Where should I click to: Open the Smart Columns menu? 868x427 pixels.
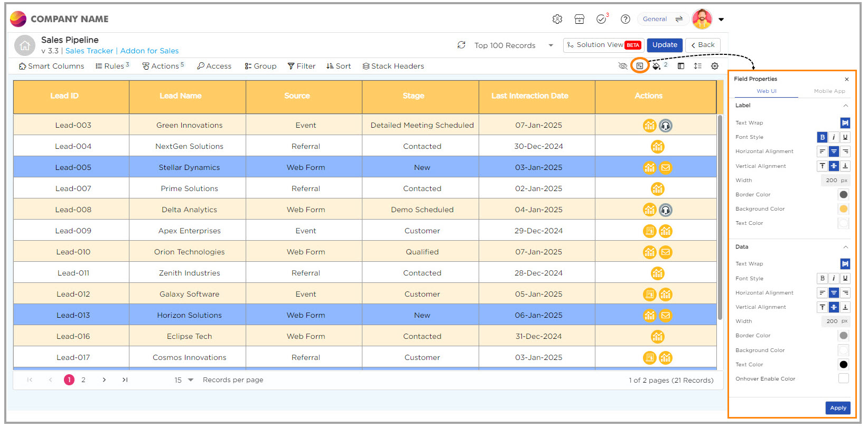coord(52,66)
